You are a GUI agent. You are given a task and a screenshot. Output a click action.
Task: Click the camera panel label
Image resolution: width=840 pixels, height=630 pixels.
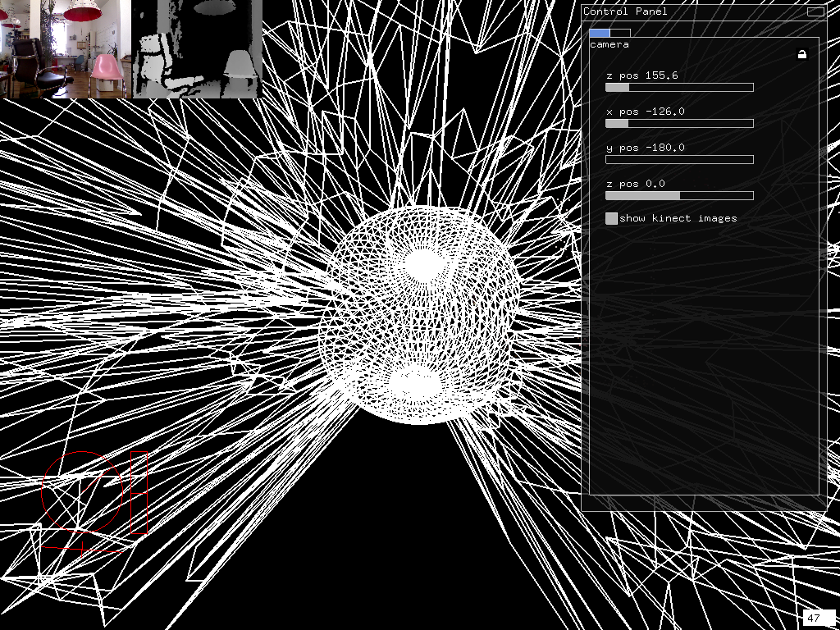pyautogui.click(x=609, y=44)
